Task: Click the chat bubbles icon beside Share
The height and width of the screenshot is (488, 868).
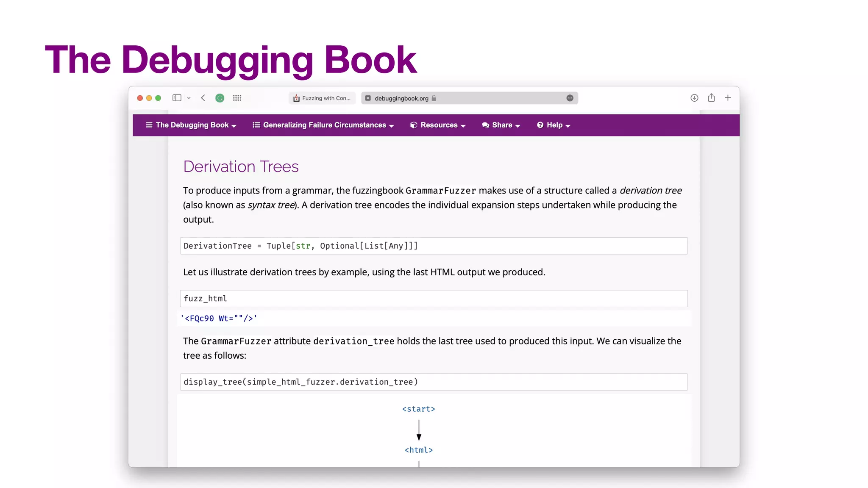Action: [486, 125]
